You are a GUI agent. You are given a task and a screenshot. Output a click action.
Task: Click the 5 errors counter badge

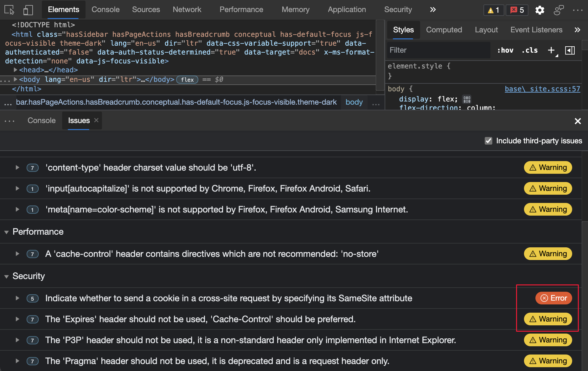[517, 10]
